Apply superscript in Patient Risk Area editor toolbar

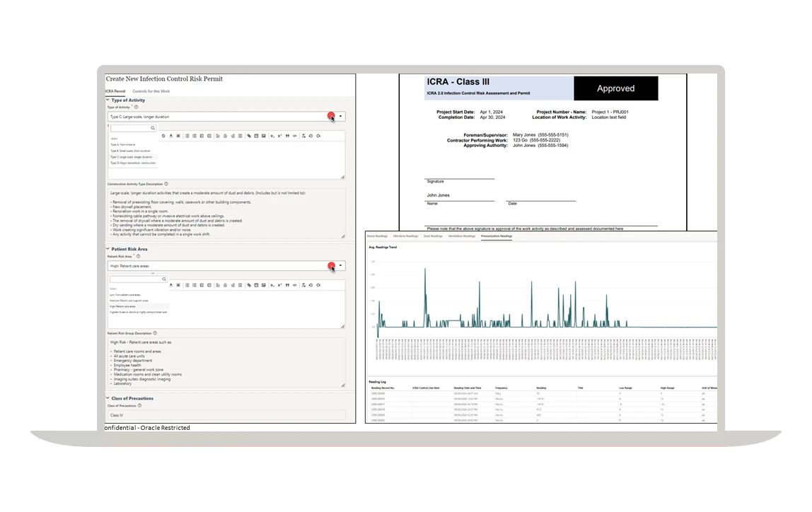click(280, 285)
